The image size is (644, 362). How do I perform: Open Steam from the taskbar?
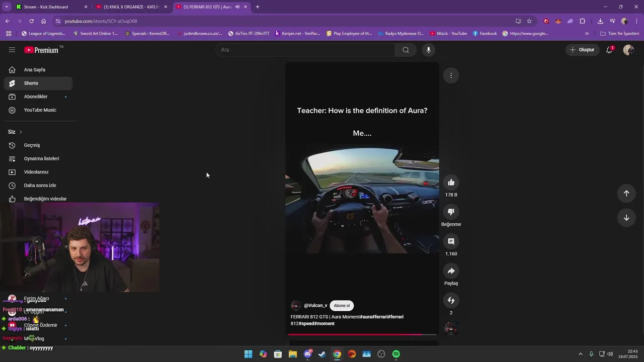click(322, 354)
